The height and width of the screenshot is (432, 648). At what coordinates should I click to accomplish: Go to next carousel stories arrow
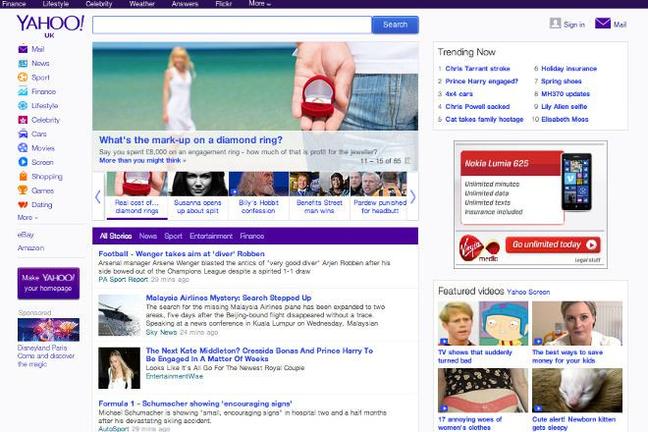point(413,197)
